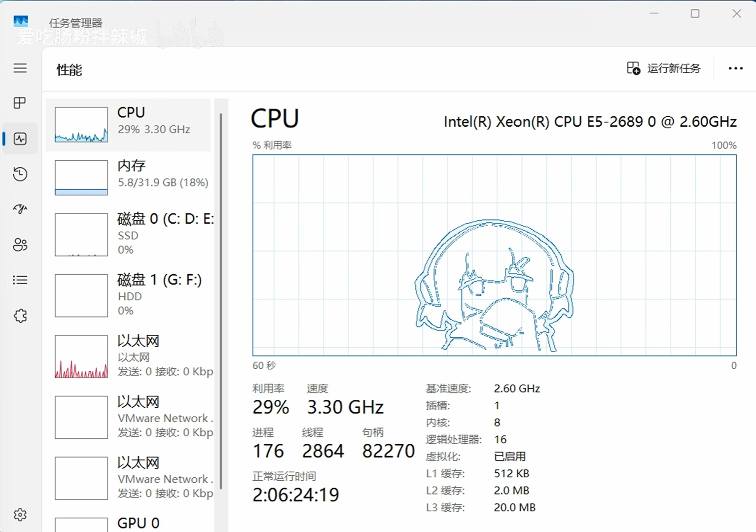Open the Services page icon
Image resolution: width=756 pixels, height=532 pixels.
[20, 316]
